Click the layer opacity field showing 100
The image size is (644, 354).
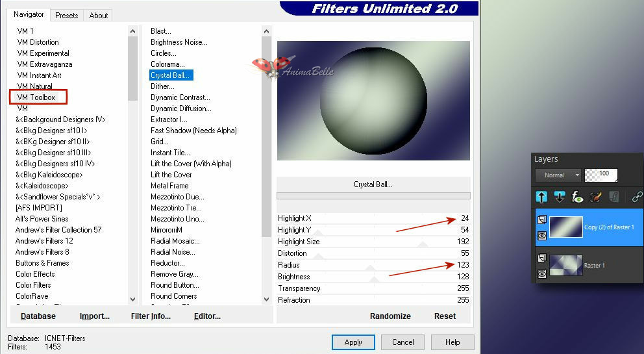click(x=601, y=175)
